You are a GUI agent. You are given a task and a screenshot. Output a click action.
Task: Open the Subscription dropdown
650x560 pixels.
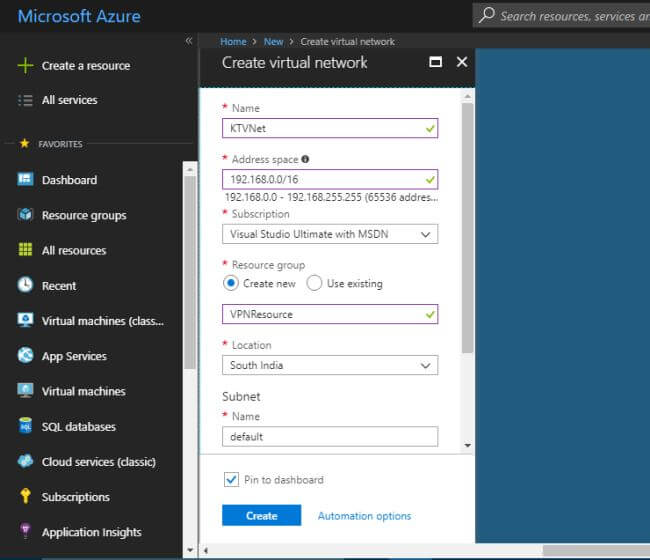point(329,234)
